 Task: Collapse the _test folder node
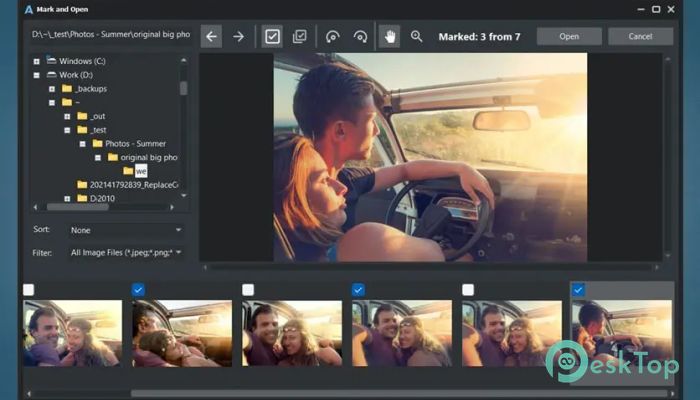click(67, 130)
